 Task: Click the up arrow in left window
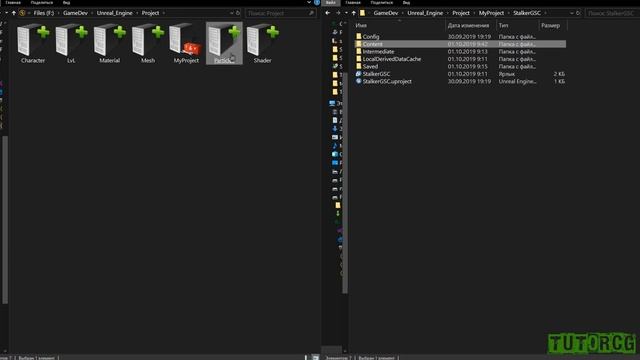[x=13, y=13]
